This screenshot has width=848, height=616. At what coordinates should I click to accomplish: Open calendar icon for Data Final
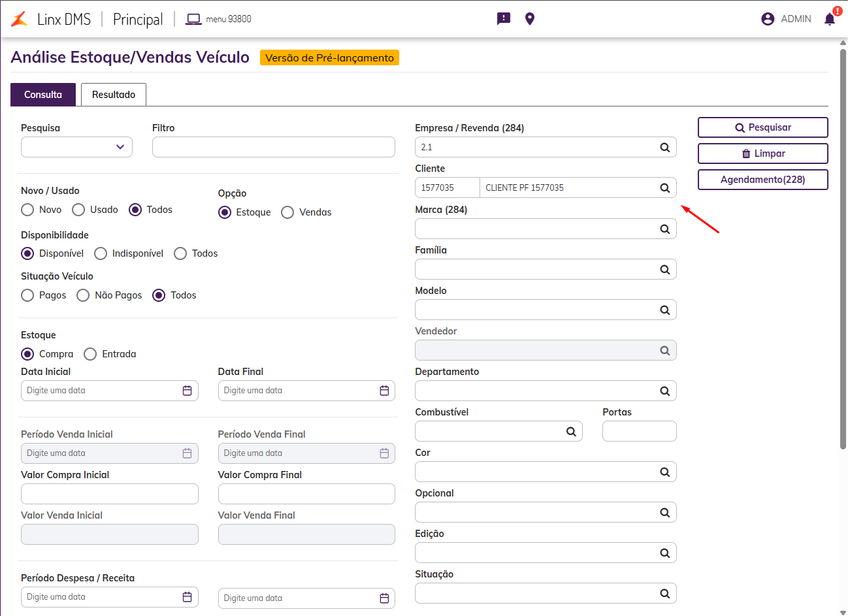click(384, 391)
